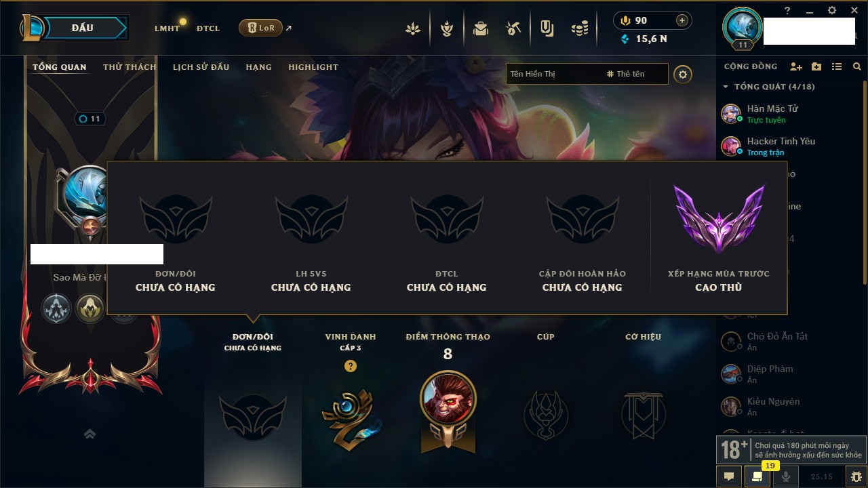Toggle the friends list view icon

837,66
